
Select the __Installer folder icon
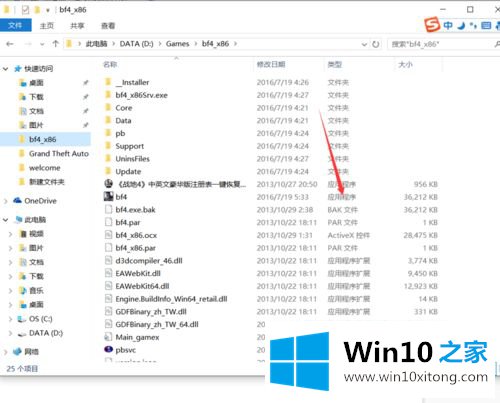(x=108, y=82)
